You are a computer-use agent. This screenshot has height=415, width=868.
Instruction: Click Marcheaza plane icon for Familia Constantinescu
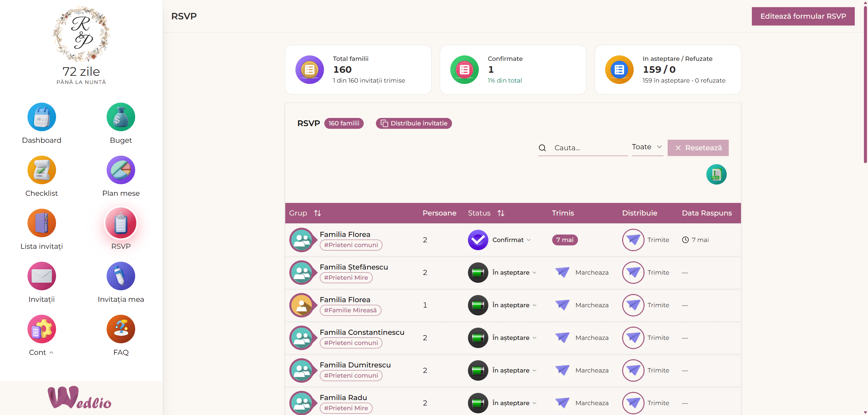(562, 338)
